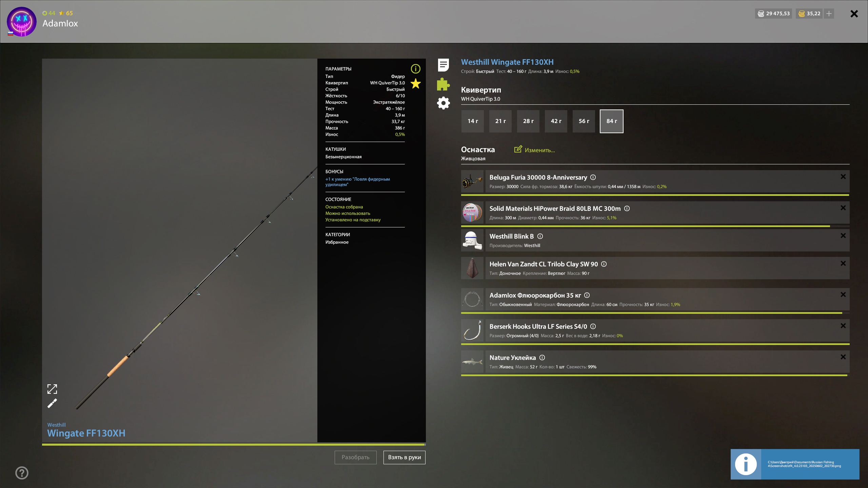Click the player name Adamlox
The width and height of the screenshot is (868, 488).
pos(60,23)
